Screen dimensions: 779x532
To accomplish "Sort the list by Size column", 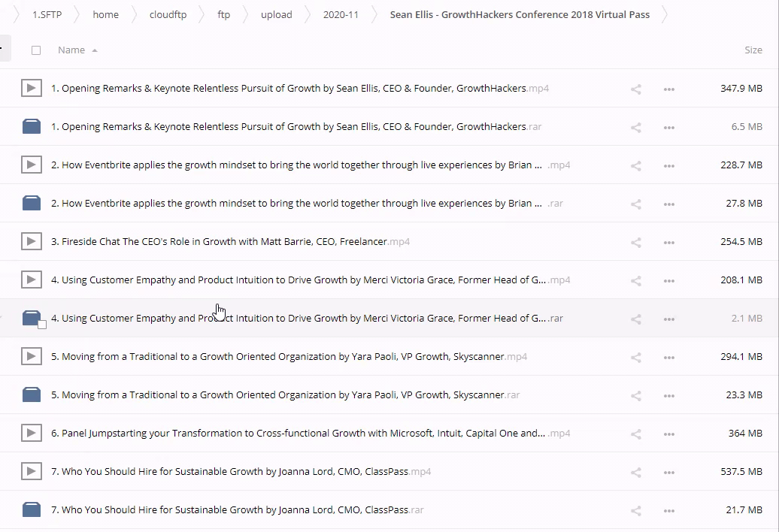I will coord(753,50).
